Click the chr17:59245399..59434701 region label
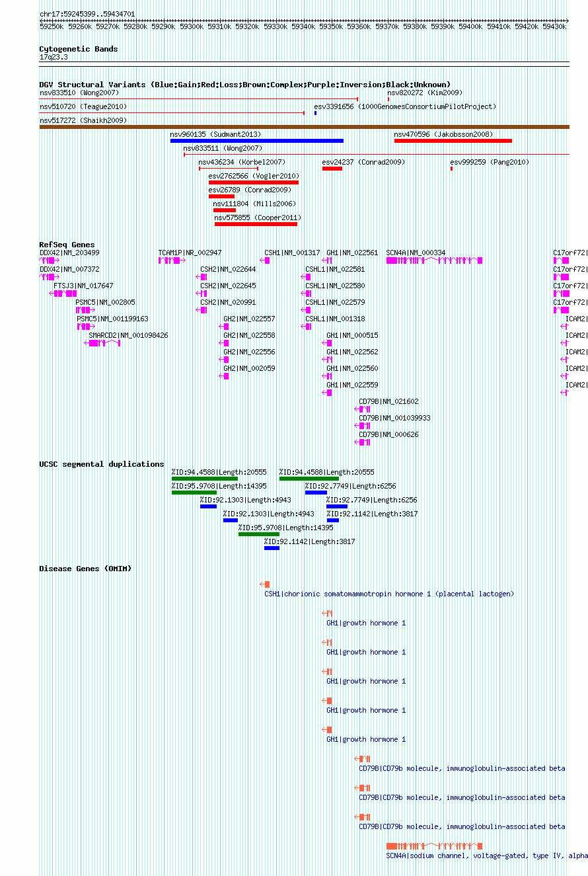 pyautogui.click(x=87, y=14)
